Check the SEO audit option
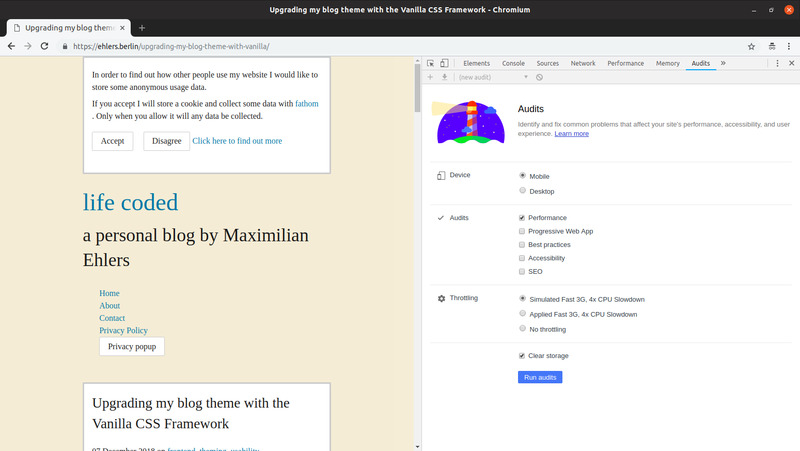 coord(522,271)
